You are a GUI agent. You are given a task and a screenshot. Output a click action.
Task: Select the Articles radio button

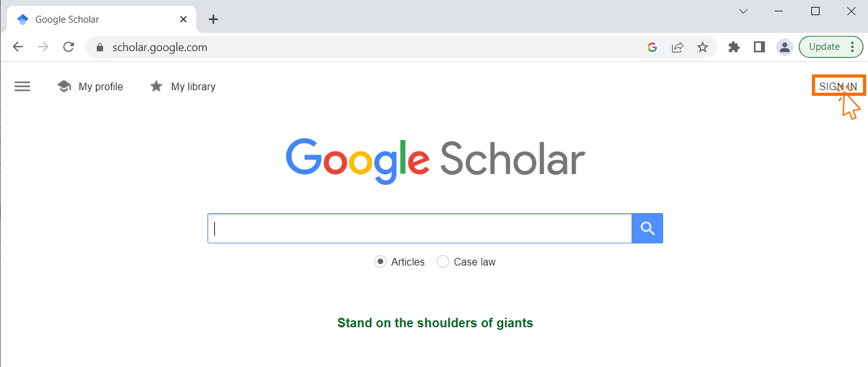pyautogui.click(x=380, y=262)
